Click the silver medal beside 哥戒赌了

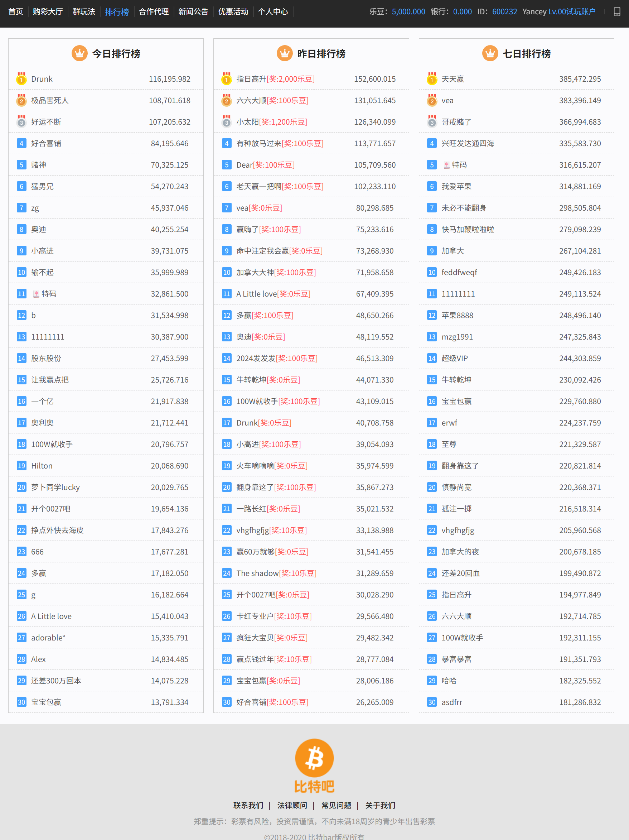432,122
